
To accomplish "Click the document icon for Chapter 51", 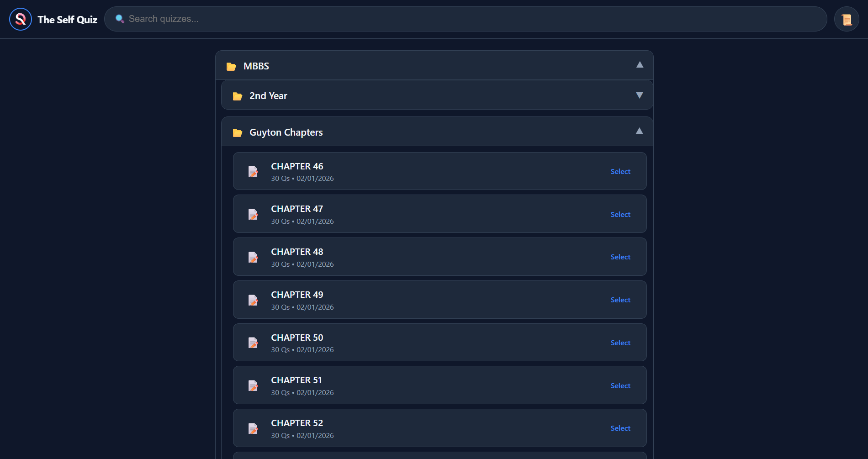I will point(253,385).
